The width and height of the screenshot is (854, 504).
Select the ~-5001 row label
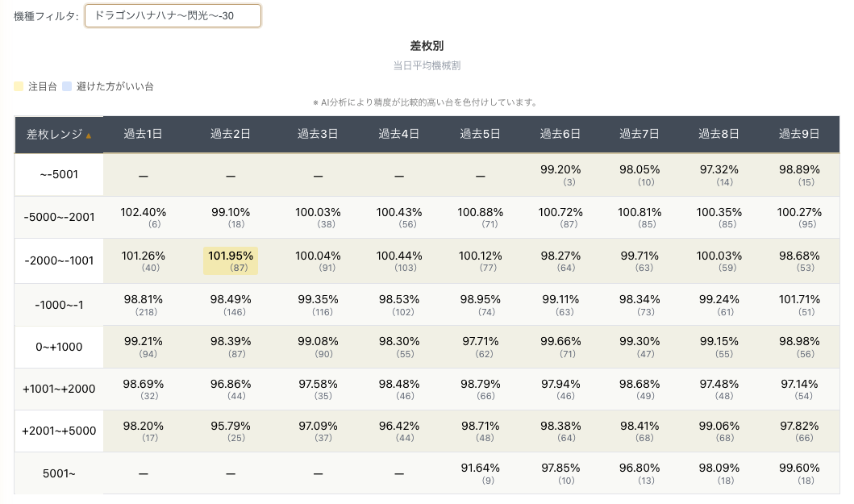(59, 174)
